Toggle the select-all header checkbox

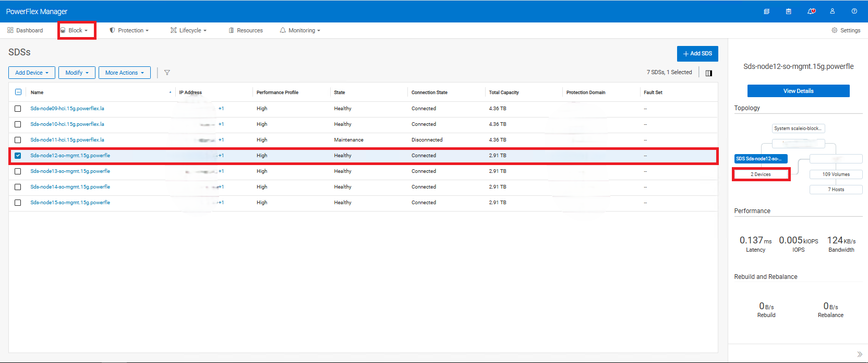[18, 92]
